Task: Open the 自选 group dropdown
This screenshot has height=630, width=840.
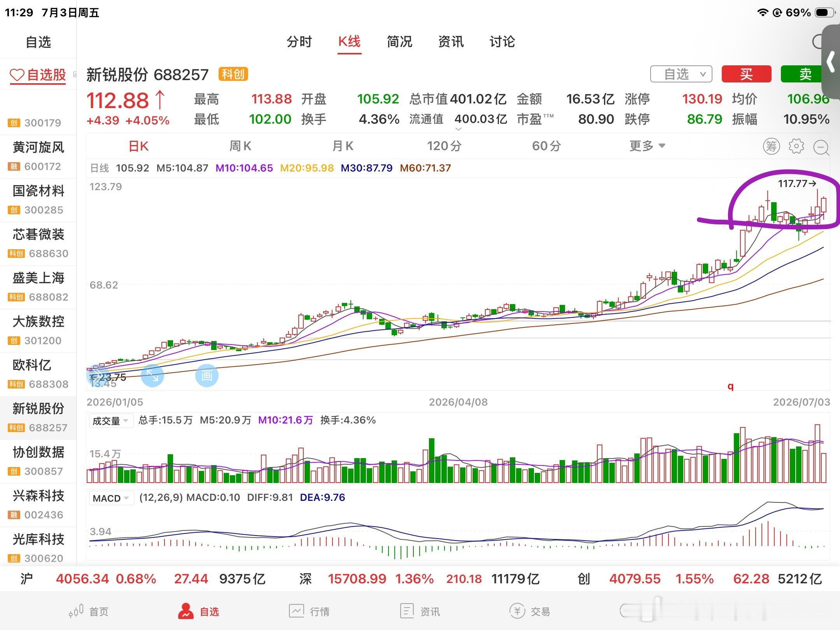Action: pyautogui.click(x=681, y=74)
